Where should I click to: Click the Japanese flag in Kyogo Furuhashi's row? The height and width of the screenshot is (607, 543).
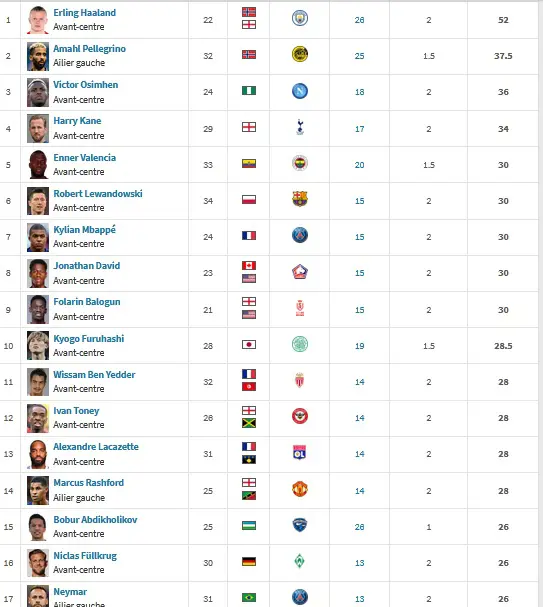click(249, 345)
